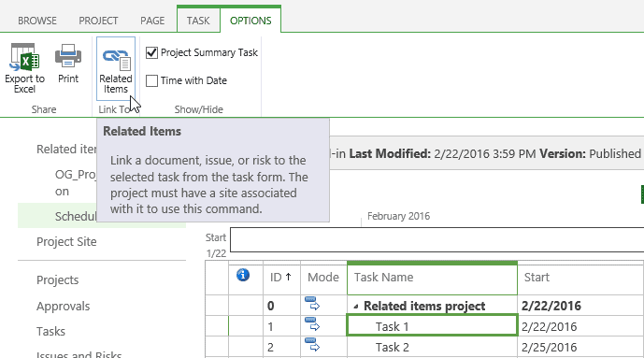Open Approvals in the sidebar

(x=64, y=307)
